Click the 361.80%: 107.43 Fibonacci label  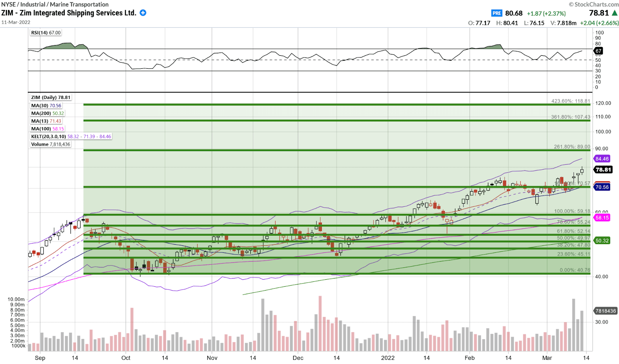[x=571, y=117]
